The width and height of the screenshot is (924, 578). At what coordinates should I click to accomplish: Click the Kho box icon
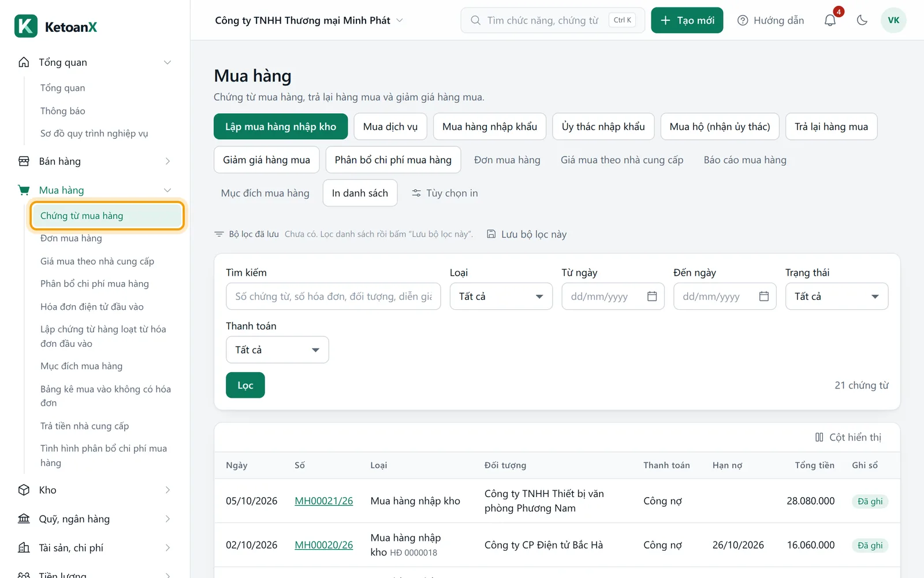pyautogui.click(x=24, y=490)
